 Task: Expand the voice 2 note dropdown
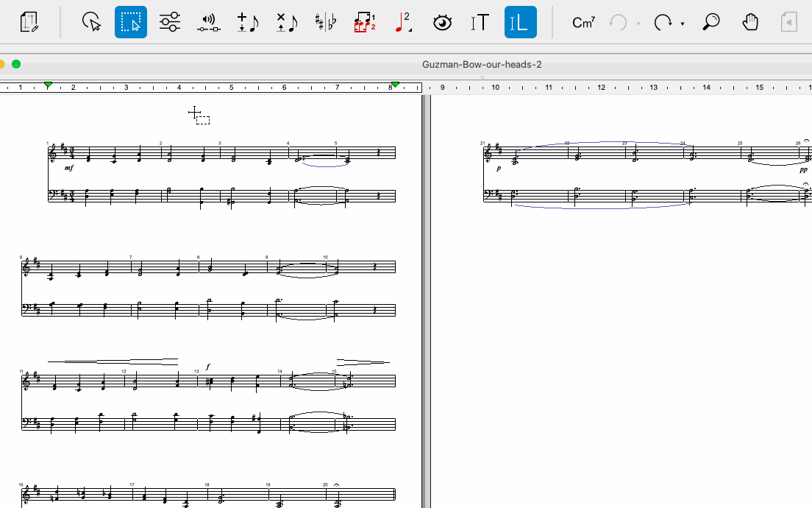[x=410, y=30]
